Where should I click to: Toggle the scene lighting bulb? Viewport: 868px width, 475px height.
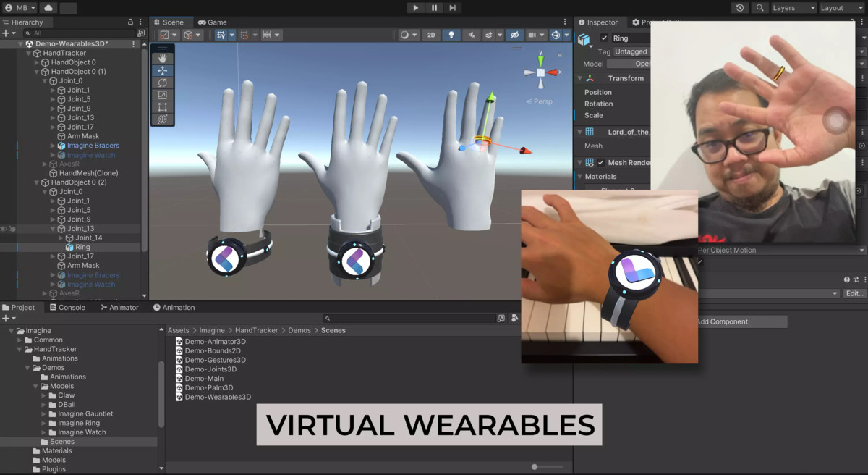click(x=451, y=34)
